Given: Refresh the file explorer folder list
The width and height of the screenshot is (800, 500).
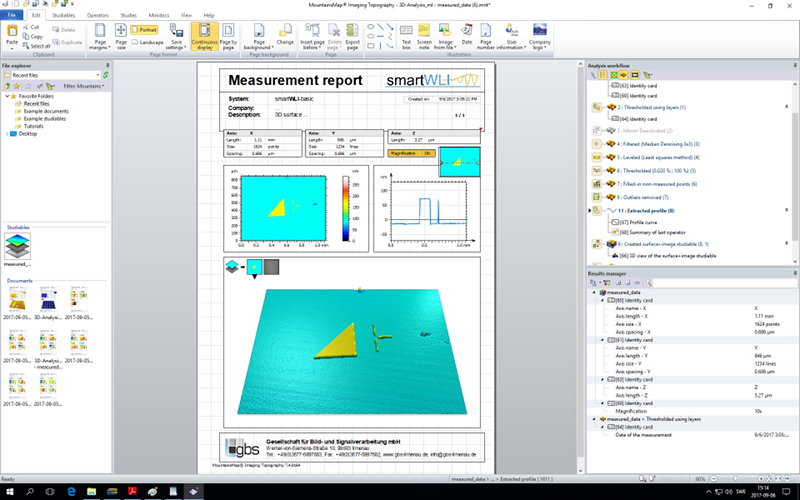Looking at the screenshot, I should pos(106,75).
